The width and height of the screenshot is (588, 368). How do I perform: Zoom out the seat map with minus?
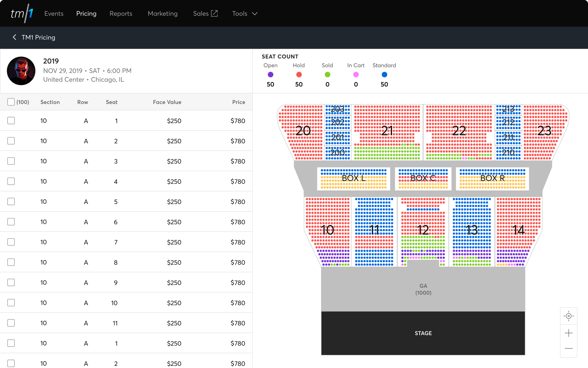point(568,348)
